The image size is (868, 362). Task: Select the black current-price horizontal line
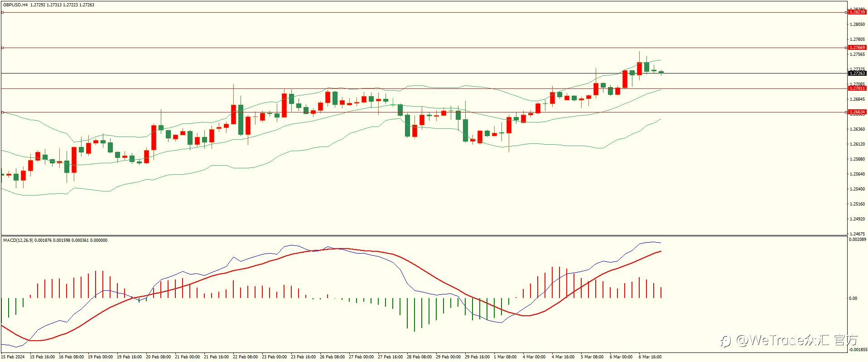(424, 73)
